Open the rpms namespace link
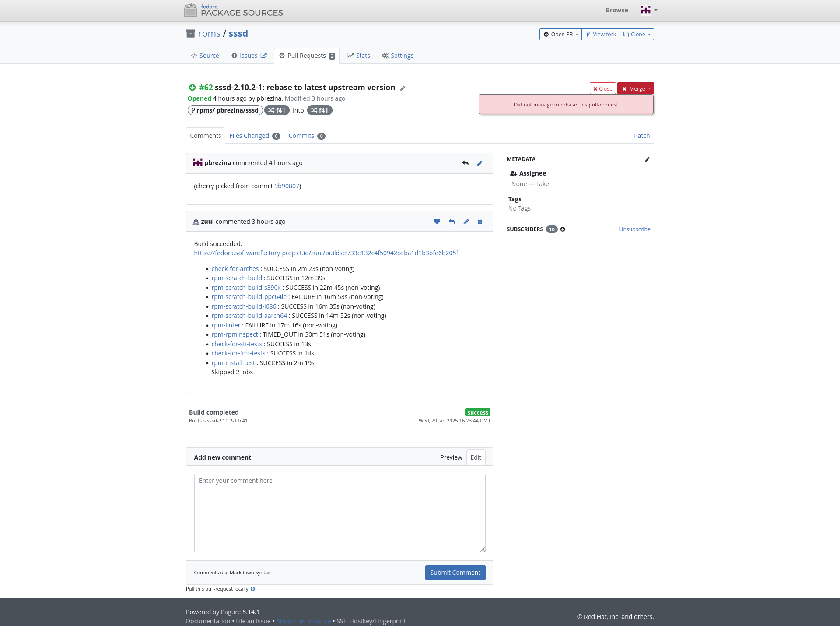 pyautogui.click(x=209, y=34)
